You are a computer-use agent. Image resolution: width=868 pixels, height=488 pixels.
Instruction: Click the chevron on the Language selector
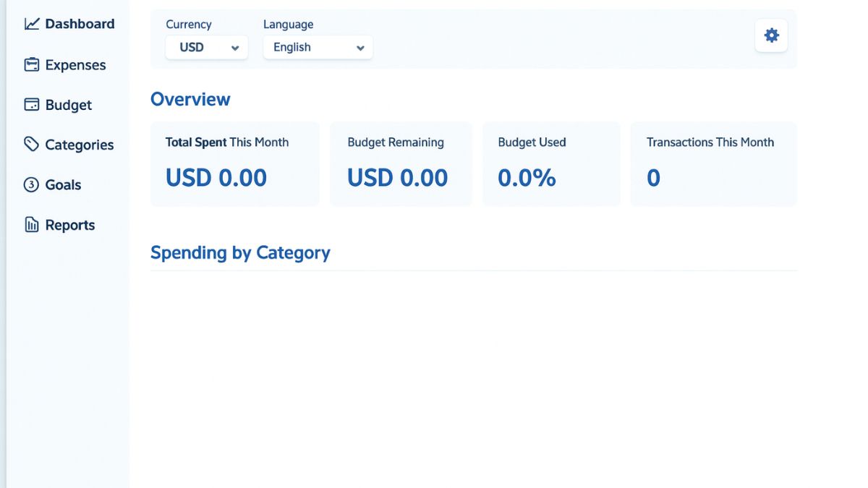(361, 47)
